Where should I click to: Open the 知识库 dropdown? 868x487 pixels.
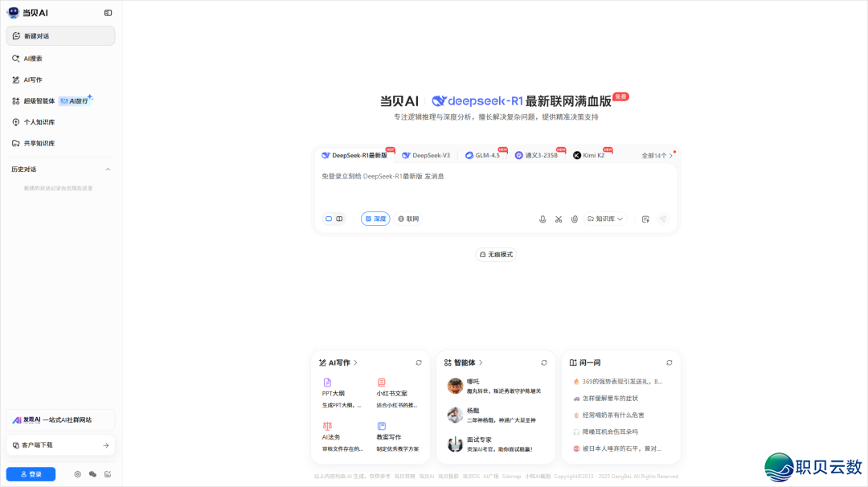point(605,219)
